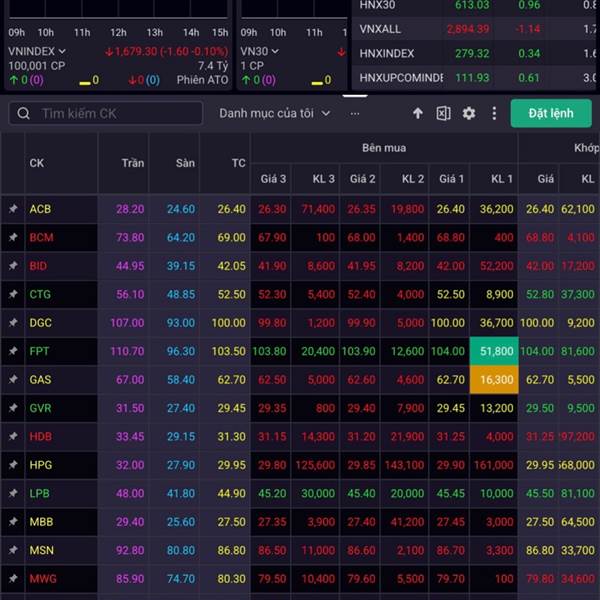The image size is (600, 600).
Task: Open the Danh mục của tôi dropdown
Action: (x=274, y=113)
